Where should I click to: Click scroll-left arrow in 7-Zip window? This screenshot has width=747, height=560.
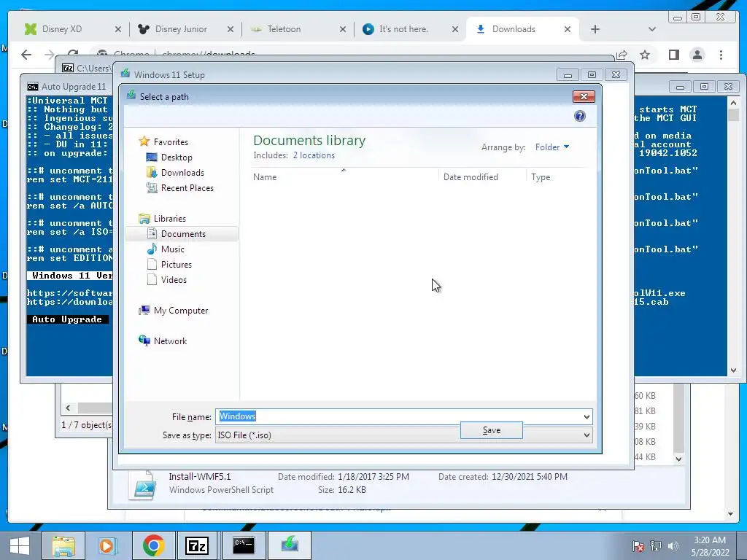(x=68, y=408)
